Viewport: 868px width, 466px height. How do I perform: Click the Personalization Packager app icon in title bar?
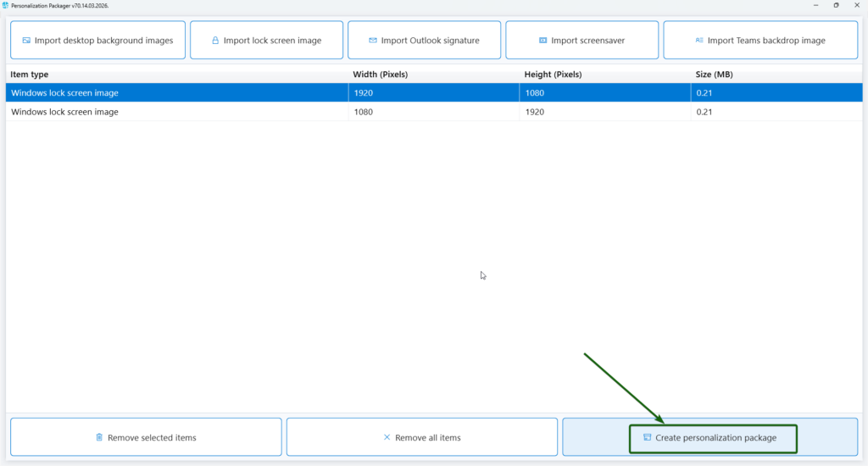tap(6, 5)
